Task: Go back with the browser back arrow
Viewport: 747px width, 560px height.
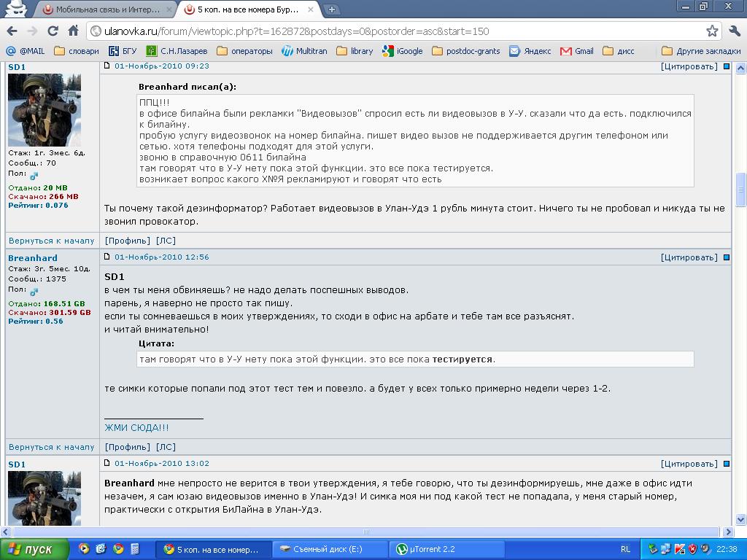Action: click(x=12, y=31)
